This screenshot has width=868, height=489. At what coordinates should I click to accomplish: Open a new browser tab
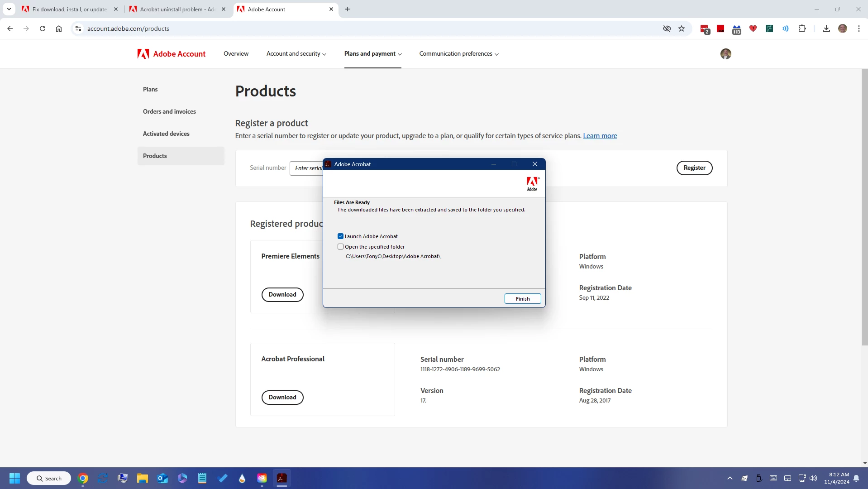click(x=348, y=9)
